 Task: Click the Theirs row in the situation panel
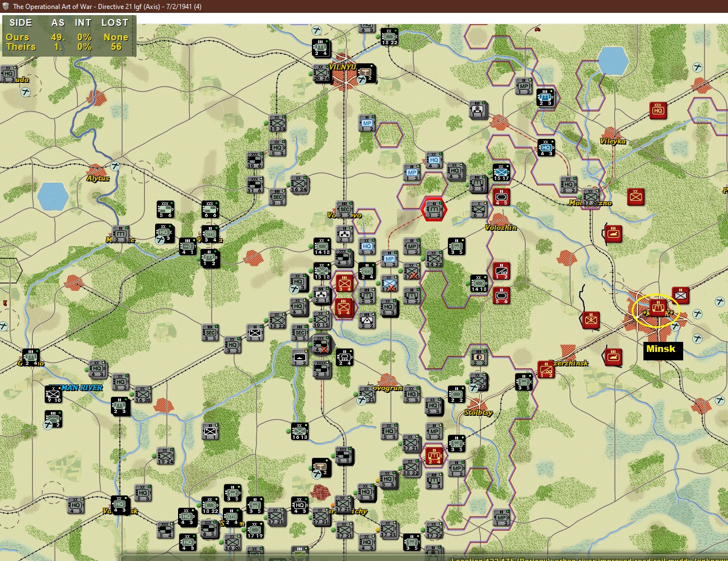pos(68,47)
